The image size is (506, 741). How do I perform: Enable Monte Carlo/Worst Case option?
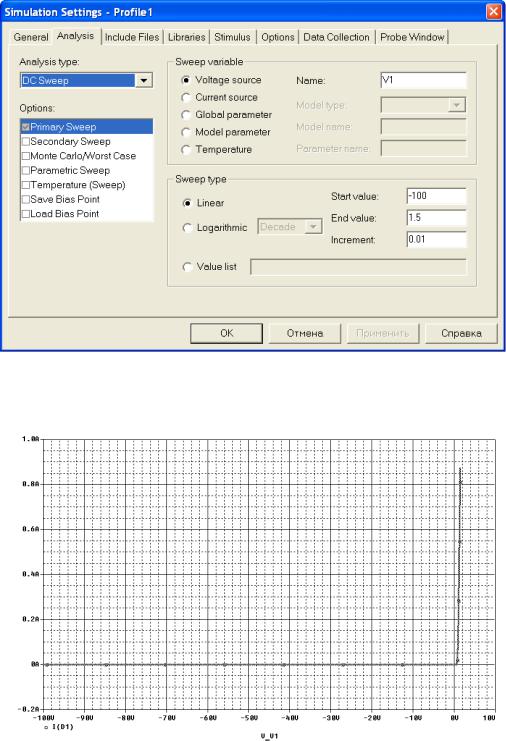pos(26,156)
